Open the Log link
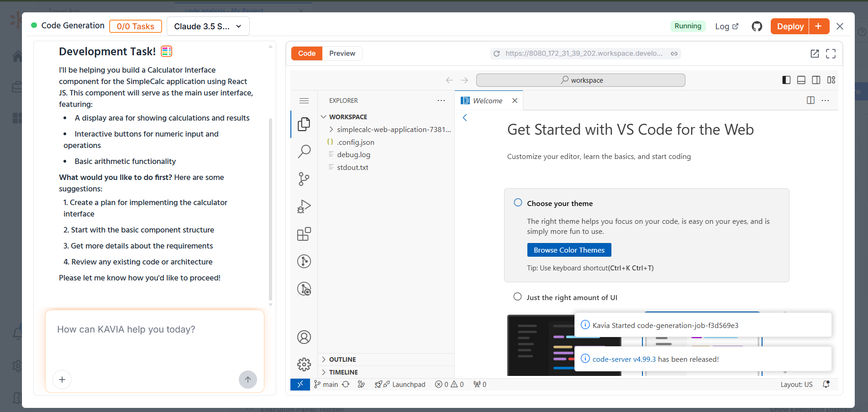The image size is (868, 412). (x=726, y=26)
